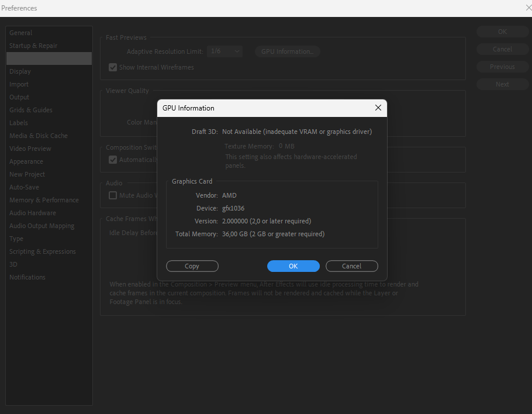Cancel the GPU Information dialog

(x=351, y=266)
